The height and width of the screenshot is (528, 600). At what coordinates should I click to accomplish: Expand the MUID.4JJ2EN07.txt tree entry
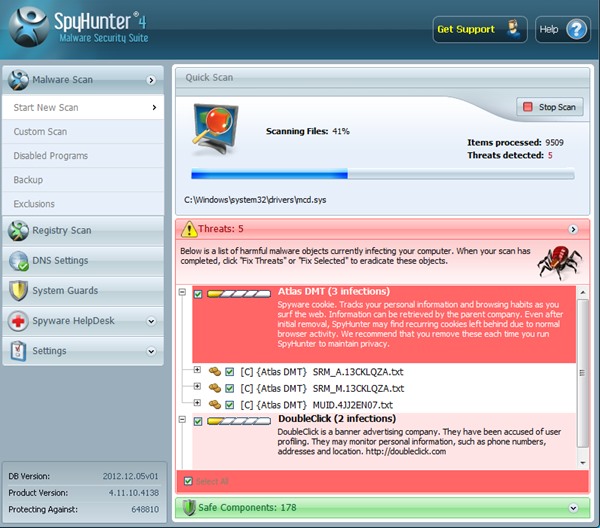tap(197, 404)
